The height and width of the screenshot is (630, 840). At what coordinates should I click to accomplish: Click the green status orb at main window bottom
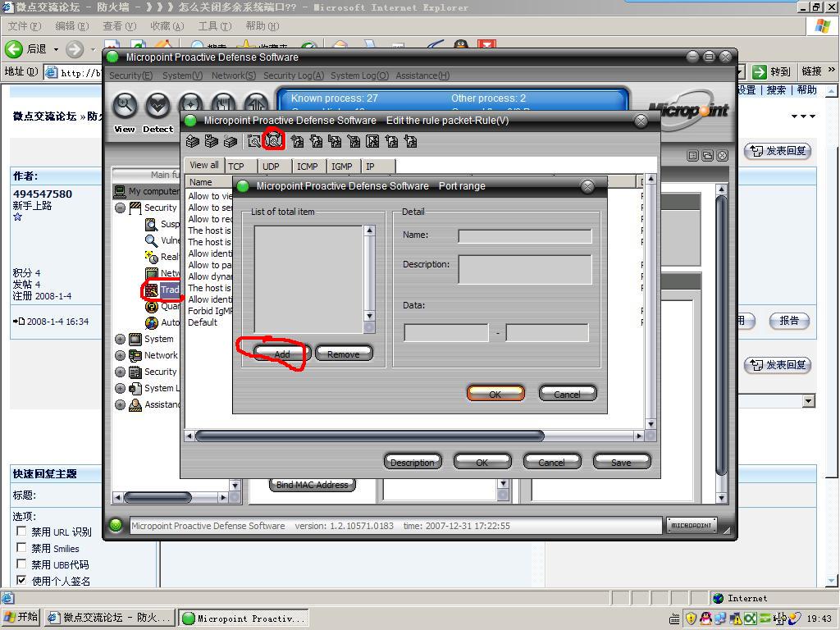pyautogui.click(x=116, y=525)
